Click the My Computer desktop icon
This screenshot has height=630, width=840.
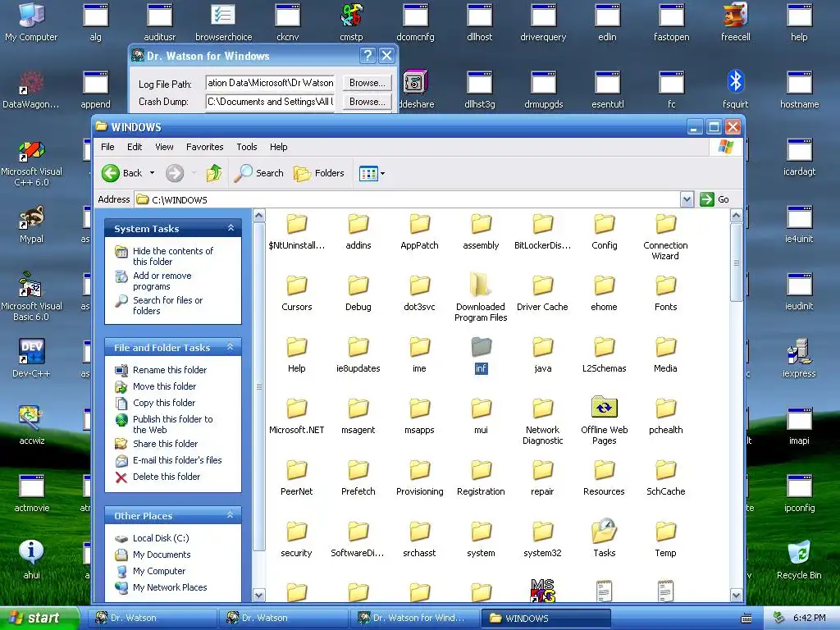click(x=31, y=22)
